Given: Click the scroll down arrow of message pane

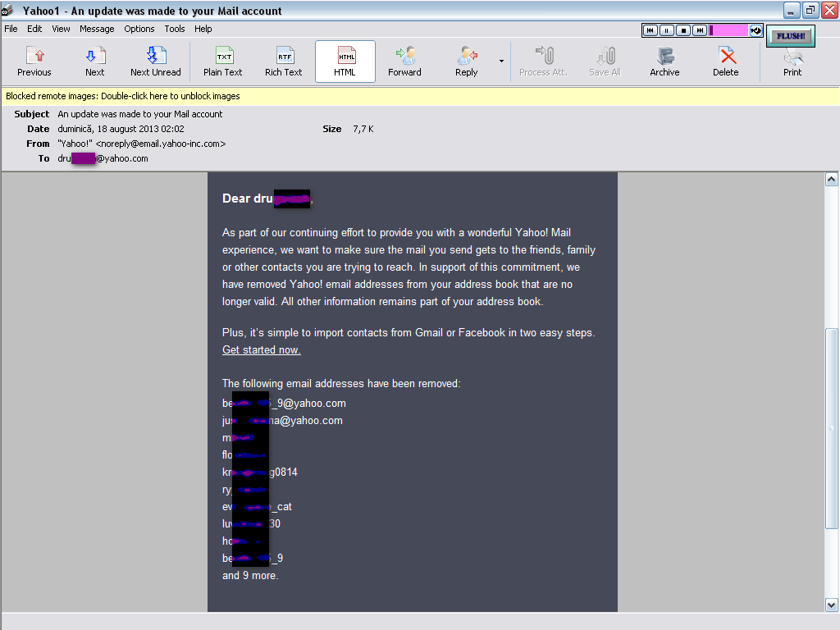Looking at the screenshot, I should (832, 605).
